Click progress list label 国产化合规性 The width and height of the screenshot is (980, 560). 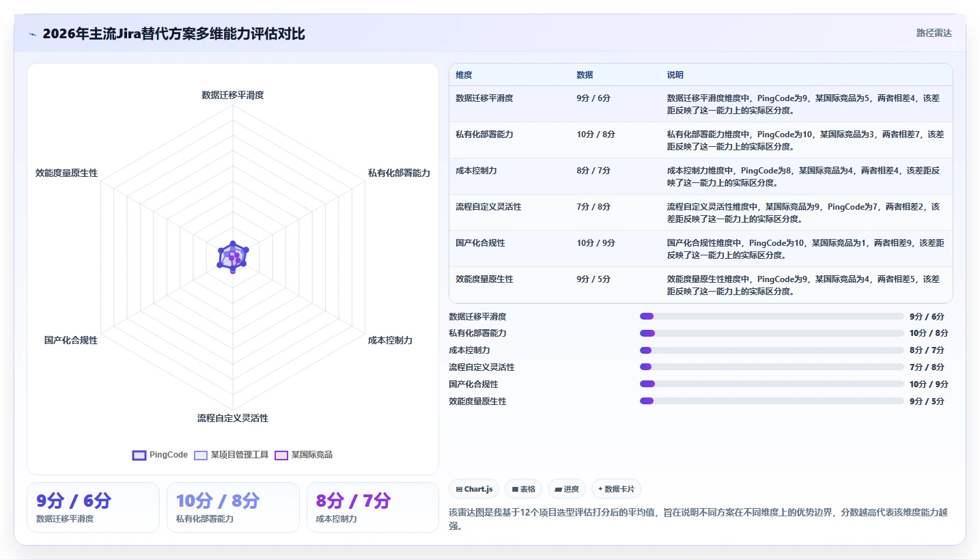473,384
